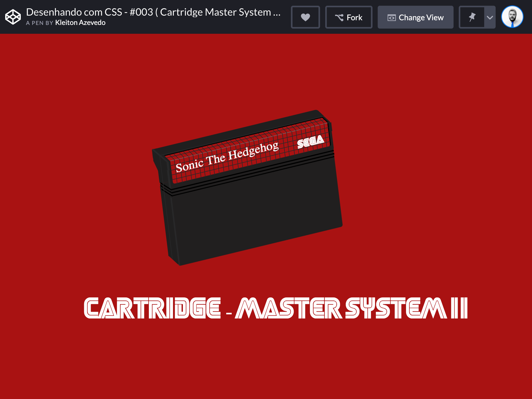Pin this pen using pushpin icon

tap(472, 17)
